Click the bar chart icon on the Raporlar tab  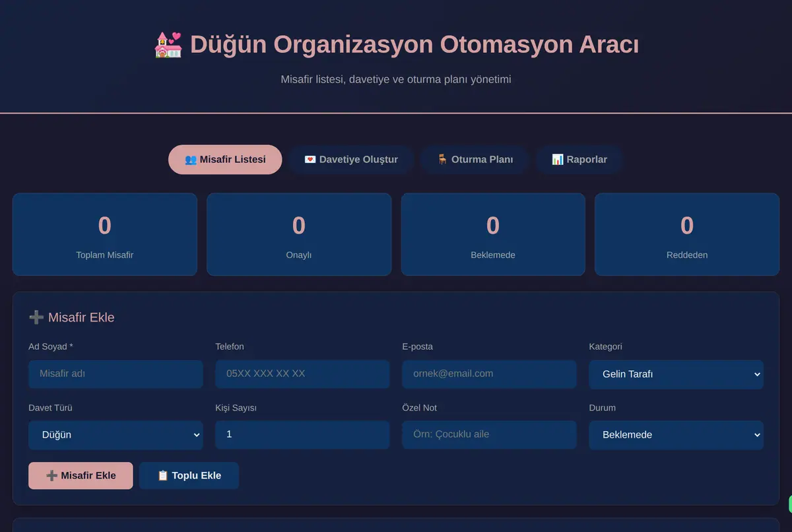(x=558, y=160)
